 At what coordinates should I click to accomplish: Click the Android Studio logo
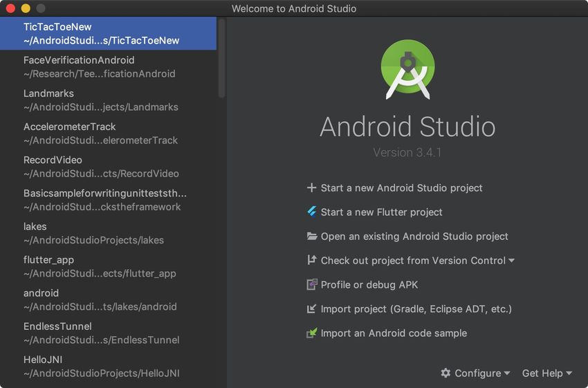pos(407,69)
